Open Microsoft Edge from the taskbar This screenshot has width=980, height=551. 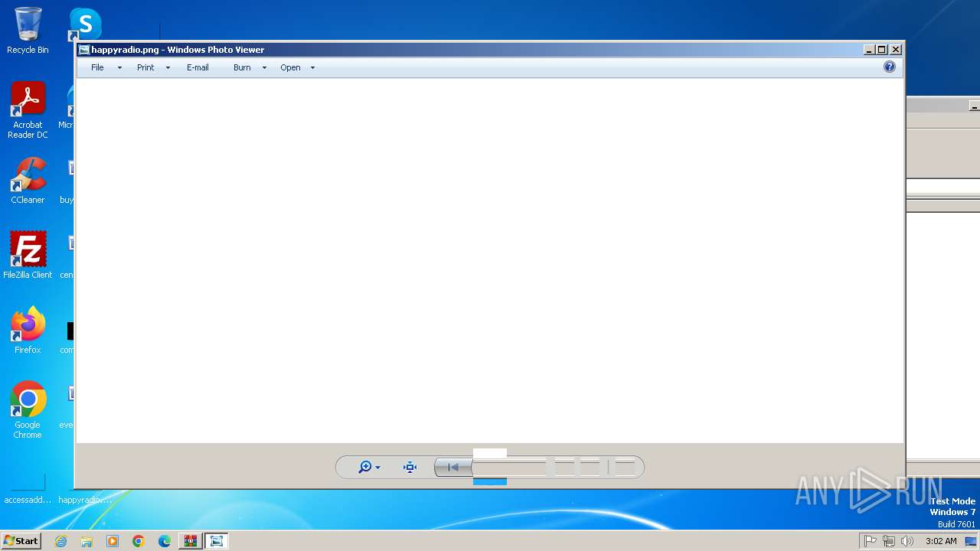click(x=165, y=541)
